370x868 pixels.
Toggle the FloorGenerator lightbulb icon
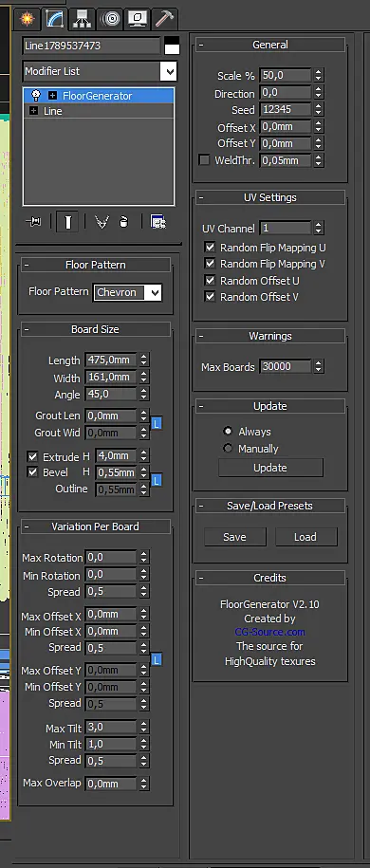click(37, 95)
